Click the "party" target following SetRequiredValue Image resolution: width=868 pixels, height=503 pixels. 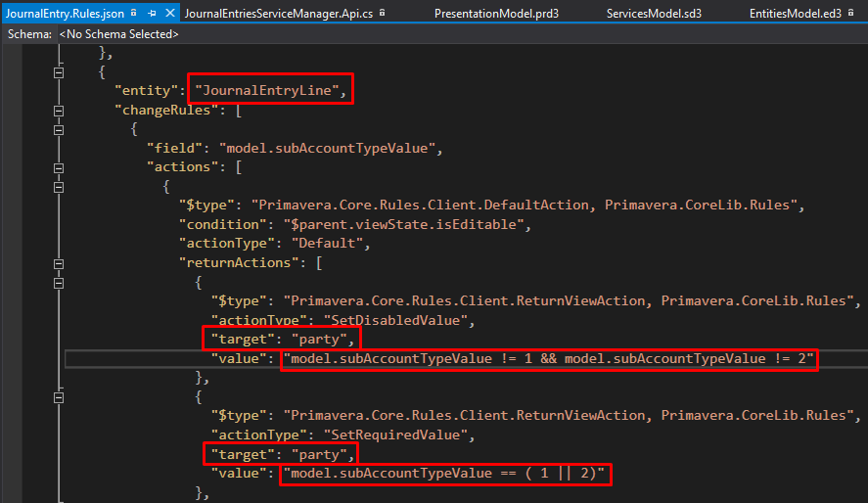(x=319, y=454)
